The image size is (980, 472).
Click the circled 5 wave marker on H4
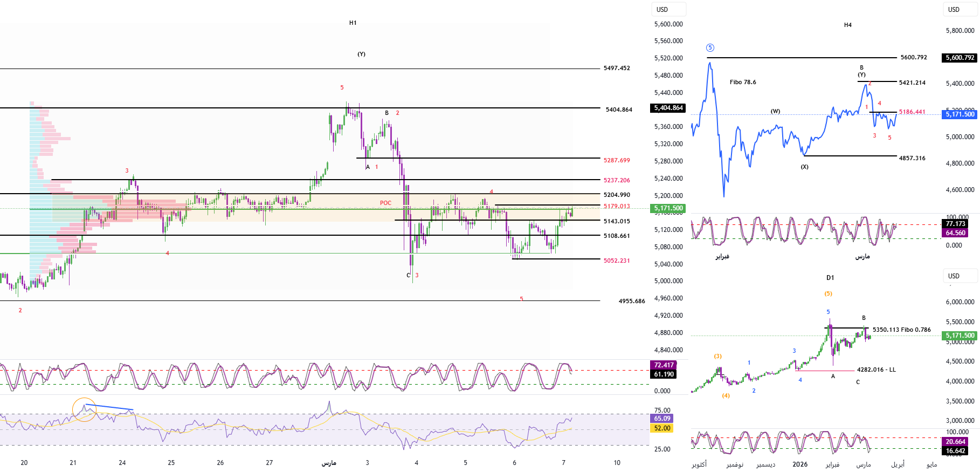710,48
